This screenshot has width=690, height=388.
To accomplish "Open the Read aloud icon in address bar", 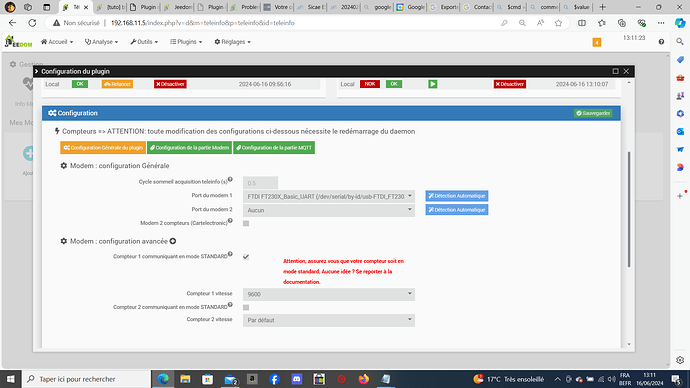I will click(540, 23).
